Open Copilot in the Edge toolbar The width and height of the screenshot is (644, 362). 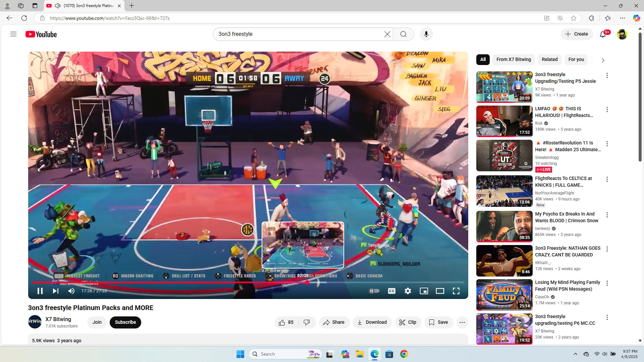(636, 18)
